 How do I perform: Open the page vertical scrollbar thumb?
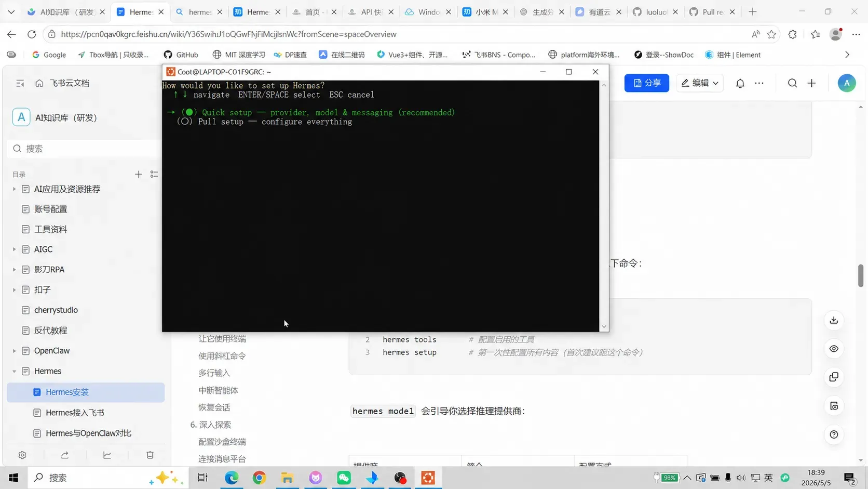click(x=860, y=275)
